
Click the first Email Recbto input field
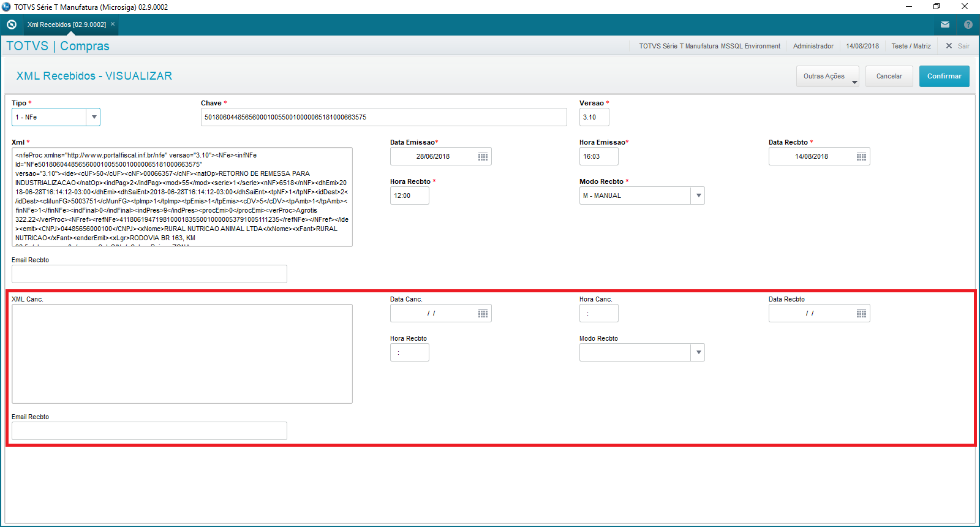149,274
